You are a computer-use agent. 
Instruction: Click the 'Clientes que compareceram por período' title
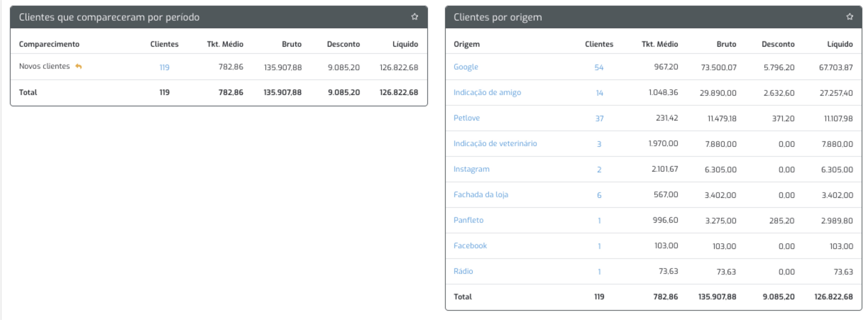coord(109,17)
